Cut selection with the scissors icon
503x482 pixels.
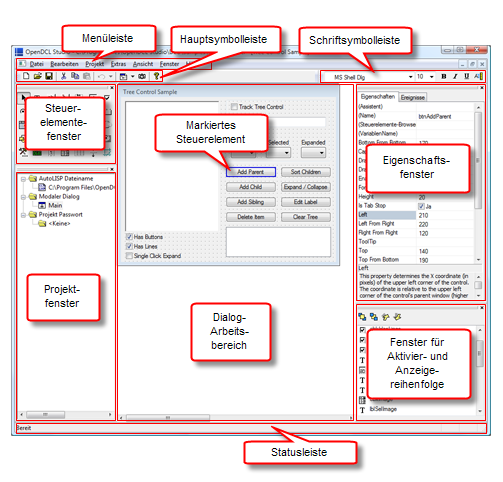[x=63, y=76]
